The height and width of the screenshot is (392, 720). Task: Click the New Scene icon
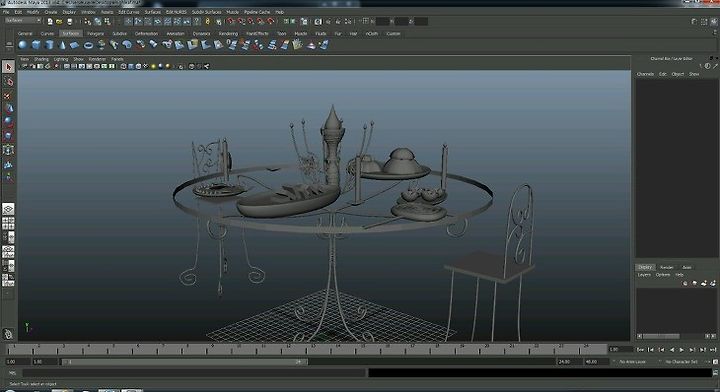point(50,22)
